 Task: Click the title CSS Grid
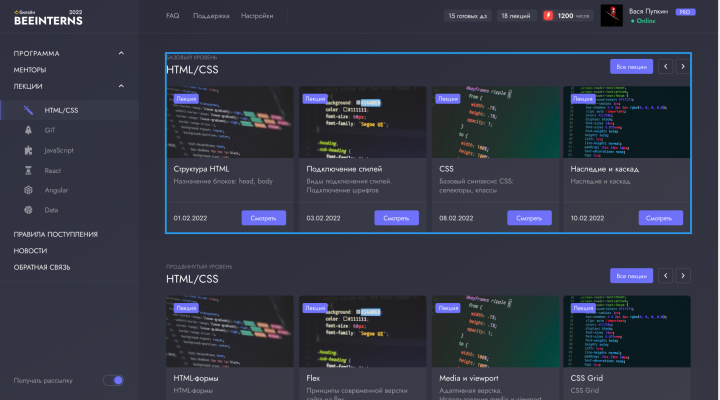point(587,378)
